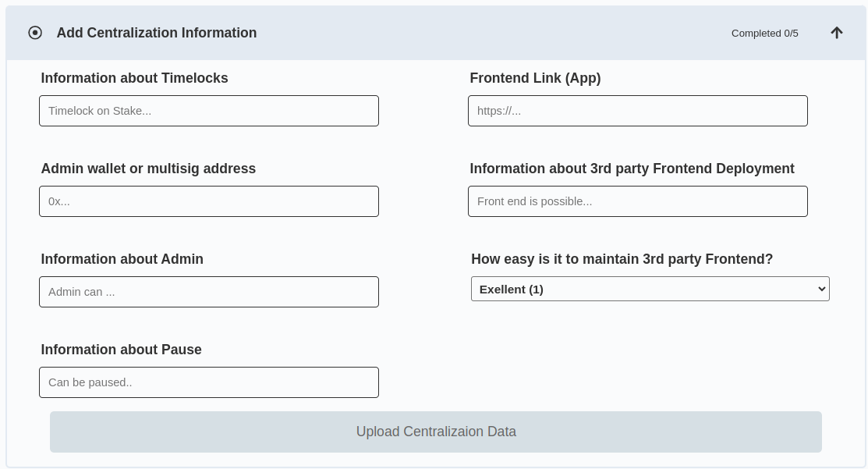The width and height of the screenshot is (868, 469).
Task: Focus the Timelock on Stake input field
Action: (x=209, y=111)
